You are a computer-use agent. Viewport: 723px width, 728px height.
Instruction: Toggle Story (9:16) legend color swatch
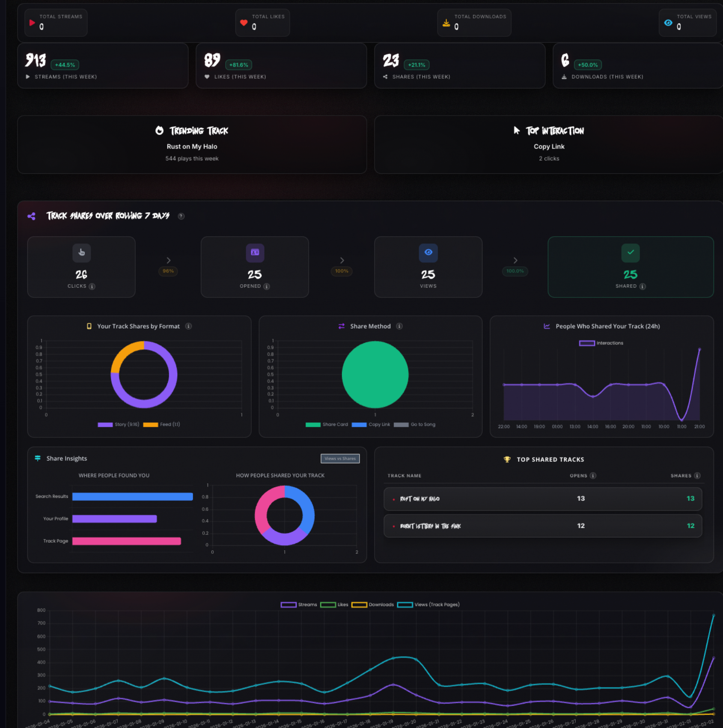click(105, 425)
